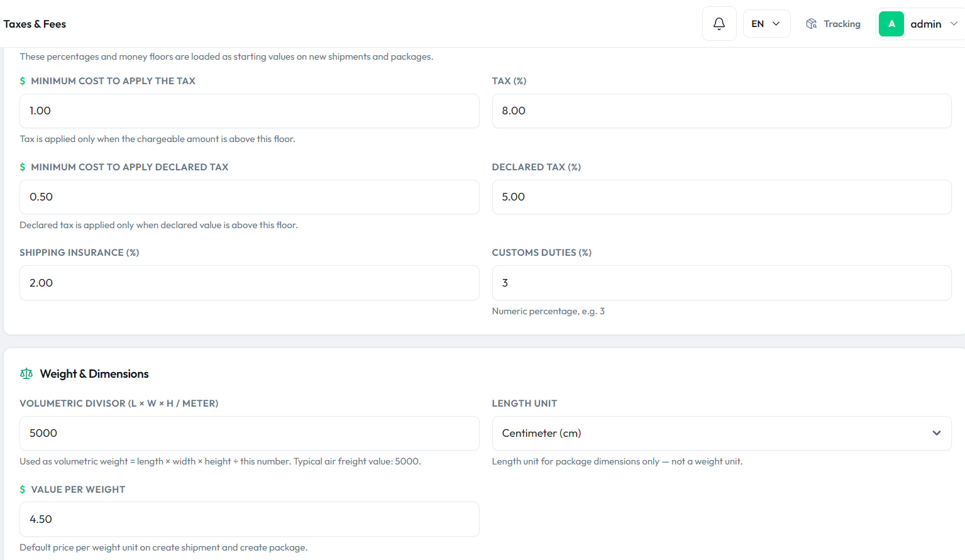
Task: Open the Tracking link
Action: coord(833,24)
